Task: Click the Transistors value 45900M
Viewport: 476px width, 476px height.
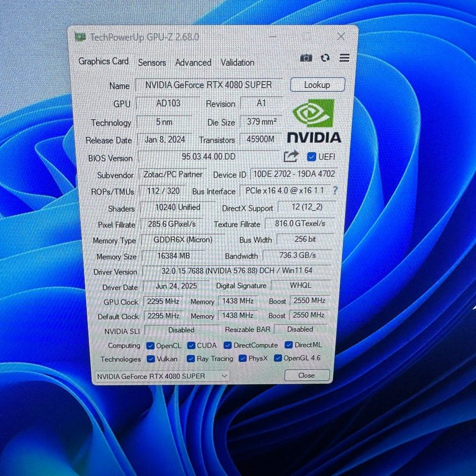Action: (261, 139)
